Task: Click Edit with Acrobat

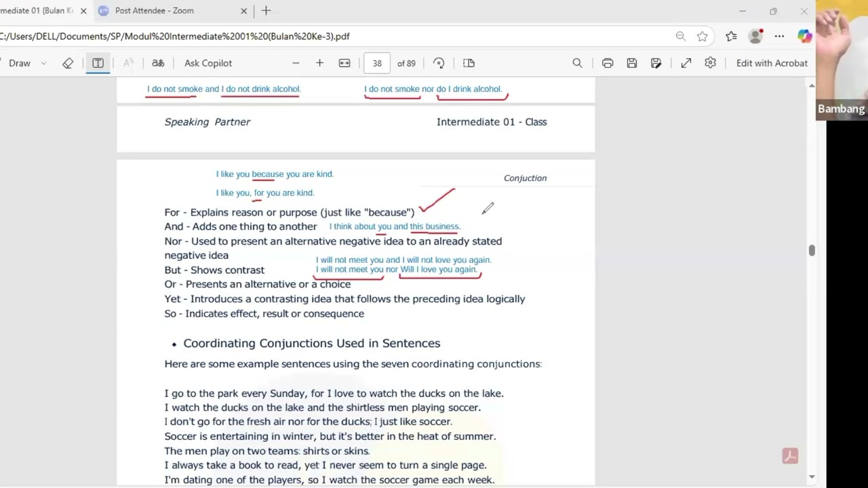Action: point(772,63)
